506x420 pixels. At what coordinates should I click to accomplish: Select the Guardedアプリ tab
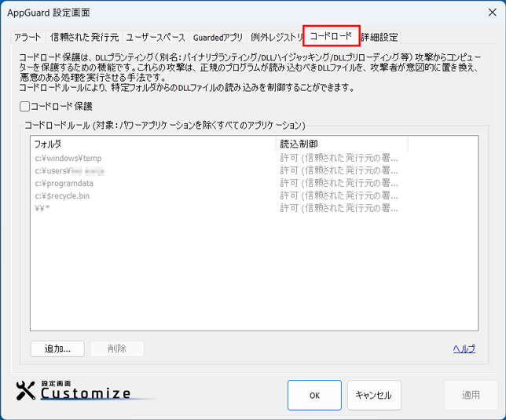pyautogui.click(x=218, y=37)
